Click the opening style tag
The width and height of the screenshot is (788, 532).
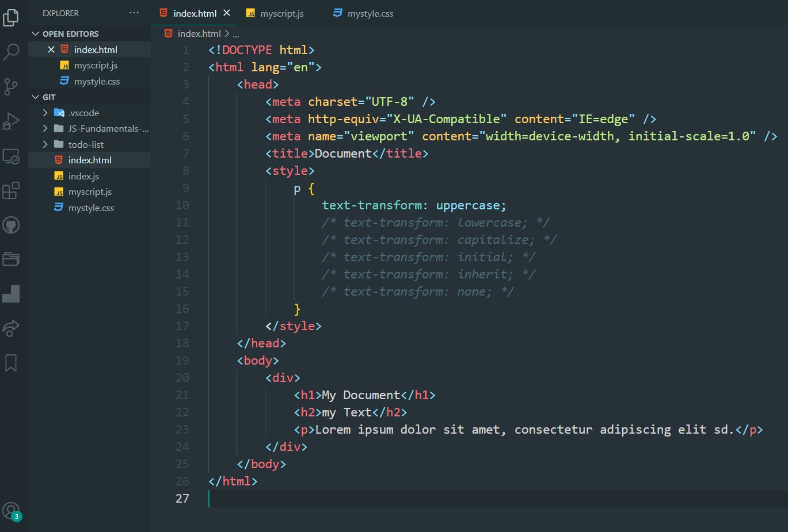tap(290, 171)
